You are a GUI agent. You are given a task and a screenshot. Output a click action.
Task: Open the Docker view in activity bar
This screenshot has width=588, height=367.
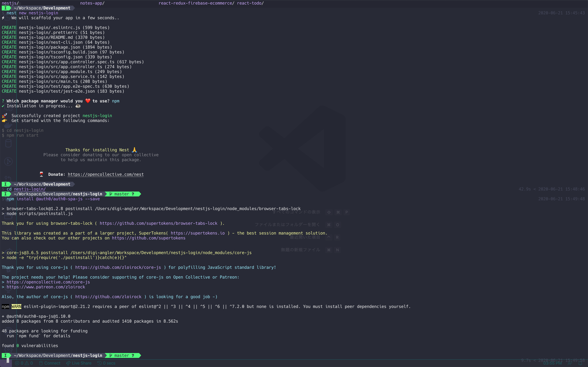(x=8, y=125)
